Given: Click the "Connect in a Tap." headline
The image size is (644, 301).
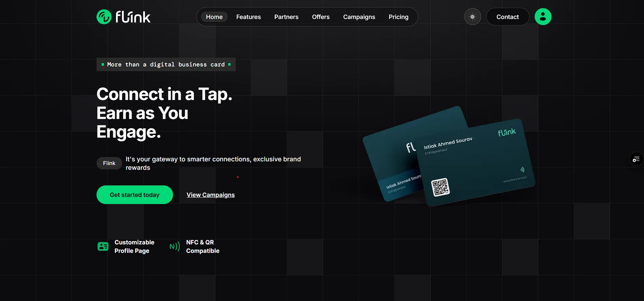Looking at the screenshot, I should click(164, 94).
